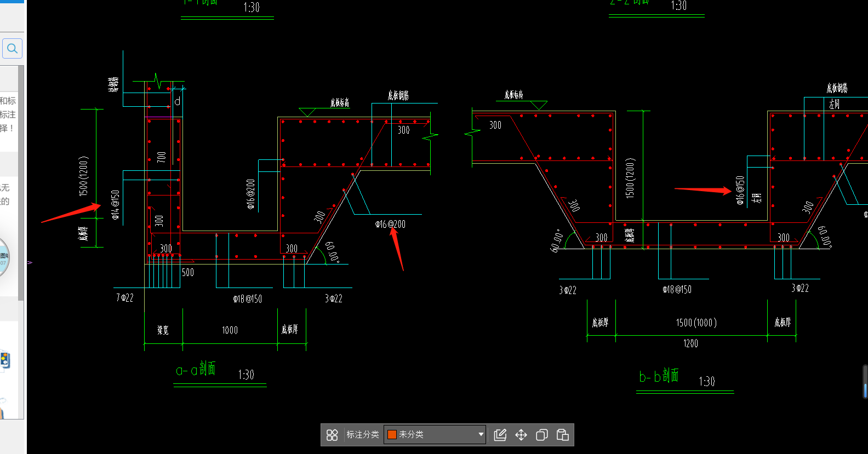The height and width of the screenshot is (454, 868).
Task: Click the search magnifier icon in left panel
Action: (12, 48)
